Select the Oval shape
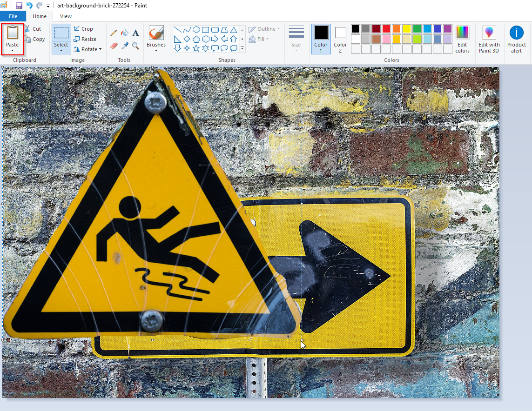The width and height of the screenshot is (532, 411). tap(197, 29)
